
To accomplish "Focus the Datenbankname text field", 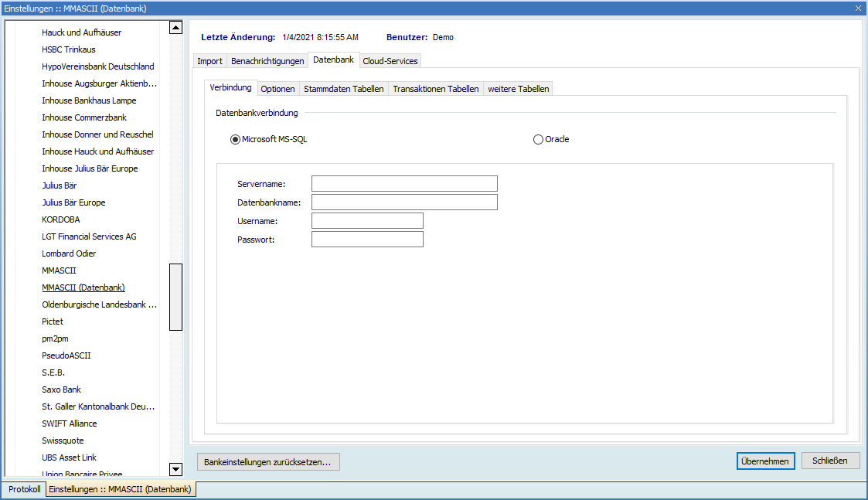I will point(404,202).
